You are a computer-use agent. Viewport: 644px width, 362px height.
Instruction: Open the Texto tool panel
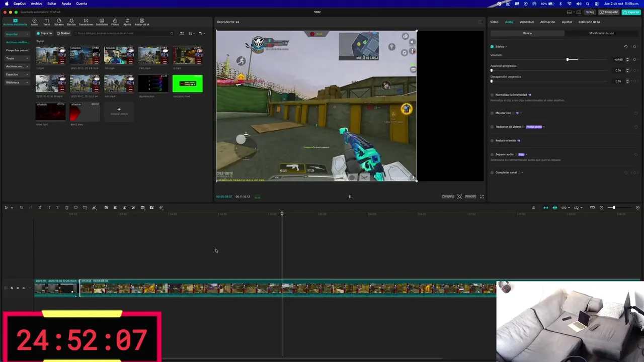point(47,22)
